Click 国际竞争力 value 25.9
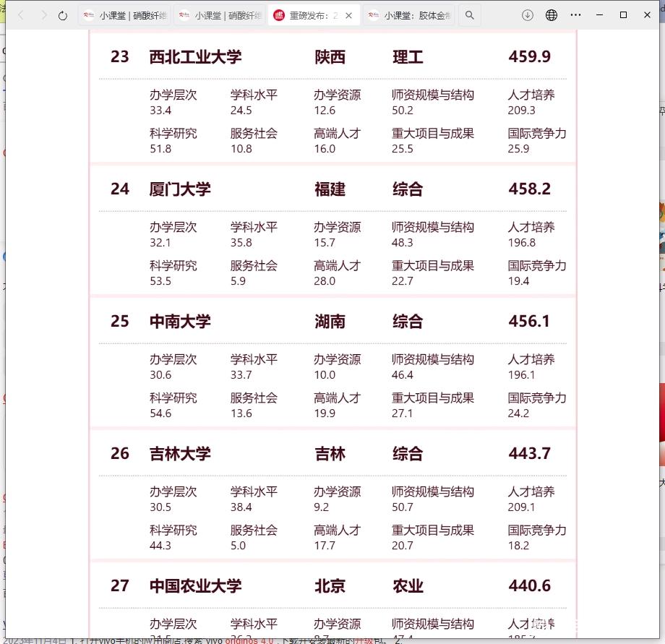Screen dimensions: 665x644 519,149
